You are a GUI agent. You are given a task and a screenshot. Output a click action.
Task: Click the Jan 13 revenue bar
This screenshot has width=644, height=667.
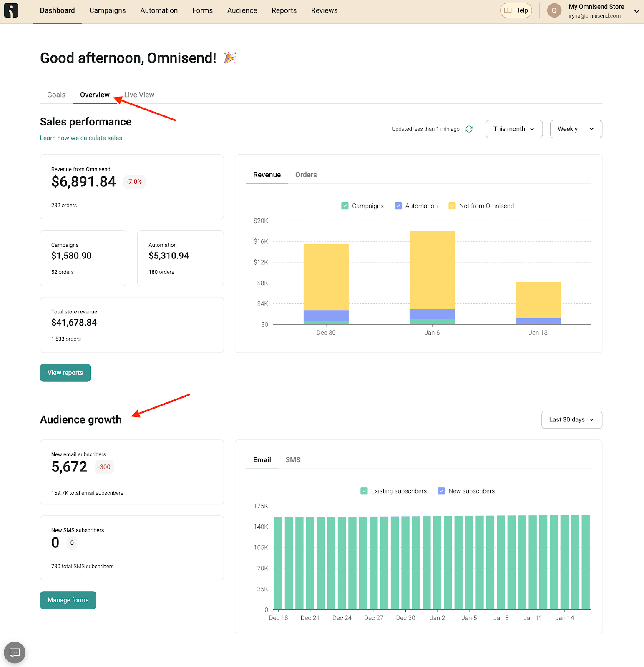538,303
